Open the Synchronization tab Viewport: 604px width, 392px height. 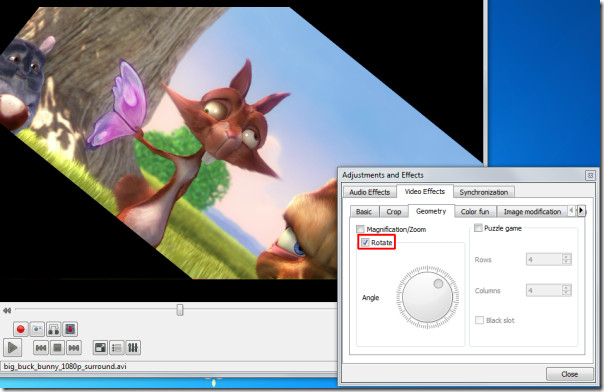(x=483, y=192)
